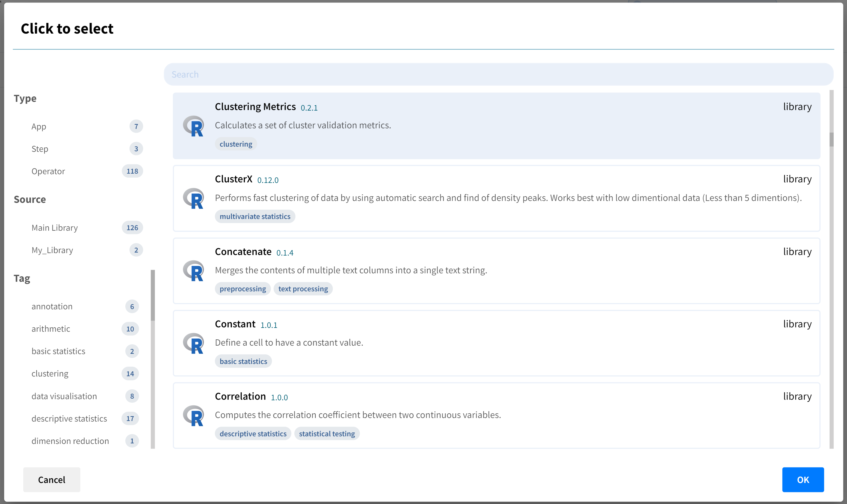Filter by App type
Screen dimensions: 847x504
[x=39, y=126]
